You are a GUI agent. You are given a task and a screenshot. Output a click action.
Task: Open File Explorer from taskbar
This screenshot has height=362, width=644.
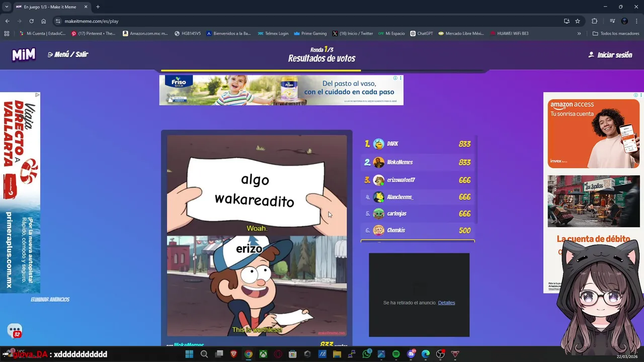pyautogui.click(x=337, y=354)
